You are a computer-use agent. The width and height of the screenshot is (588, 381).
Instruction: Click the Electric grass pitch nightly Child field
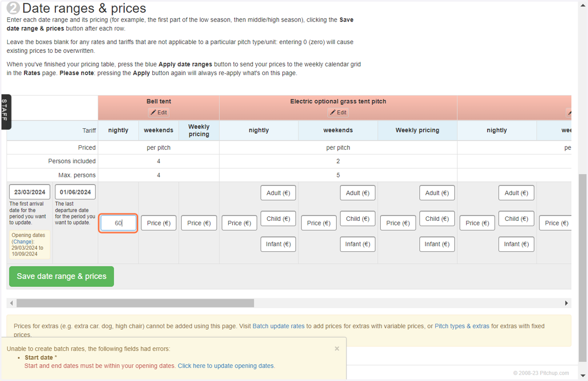click(x=278, y=218)
